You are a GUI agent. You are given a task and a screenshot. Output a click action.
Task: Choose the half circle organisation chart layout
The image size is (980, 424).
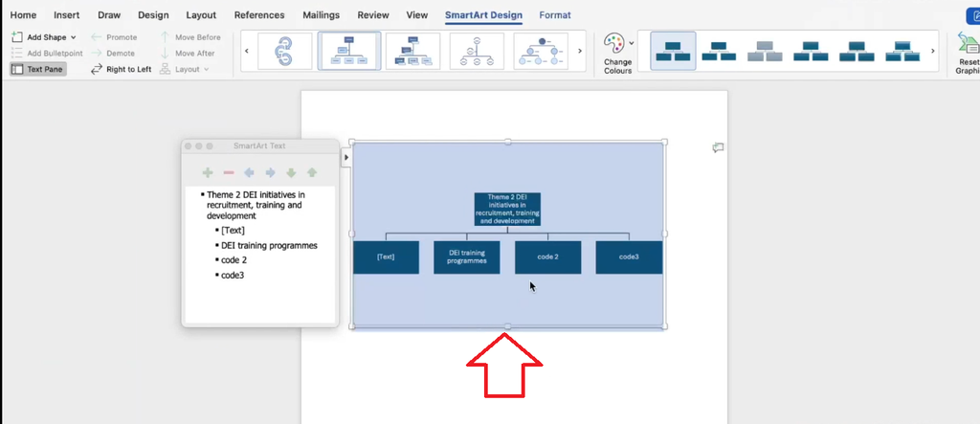pyautogui.click(x=477, y=51)
